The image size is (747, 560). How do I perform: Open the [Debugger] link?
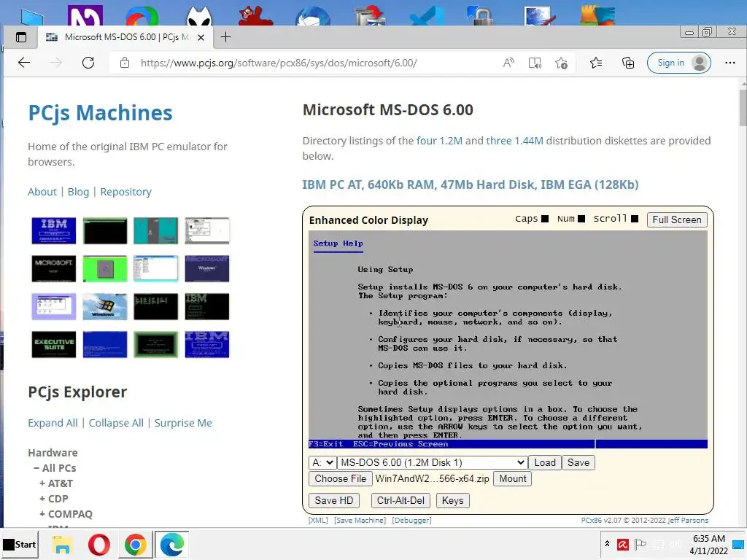pos(411,520)
